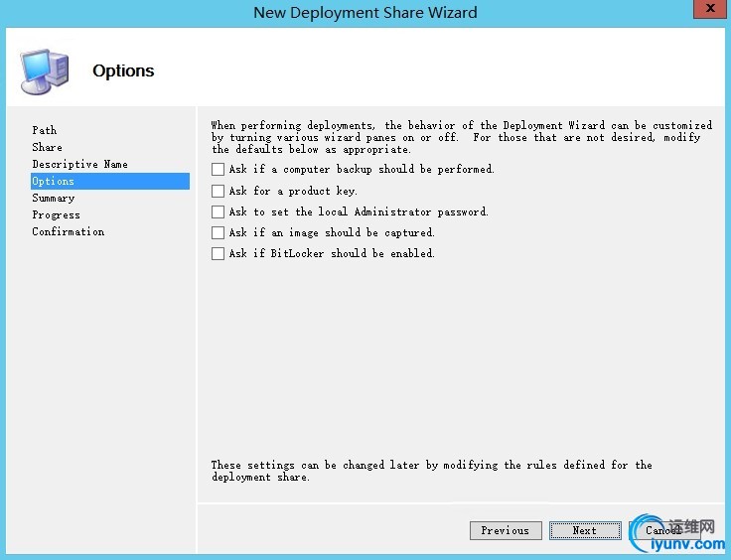Viewport: 731px width, 560px height.
Task: Close the wizard with the X button
Action: coord(709,8)
